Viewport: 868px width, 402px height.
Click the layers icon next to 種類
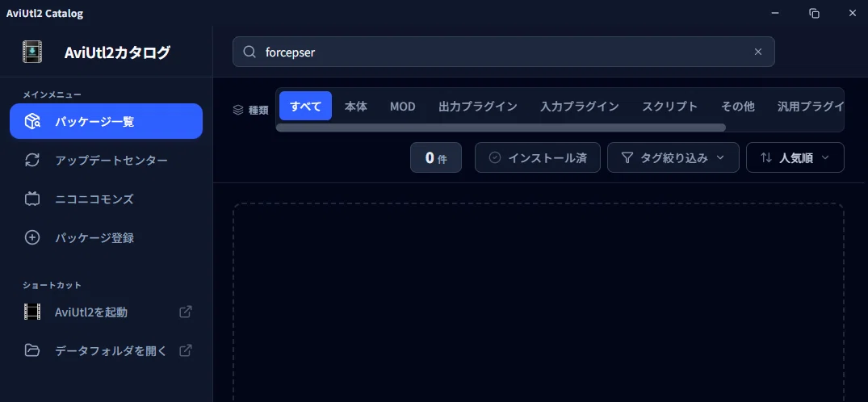point(238,110)
